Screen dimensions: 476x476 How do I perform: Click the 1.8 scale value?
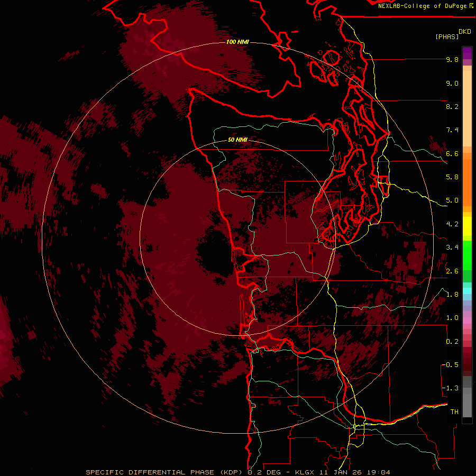(452, 295)
